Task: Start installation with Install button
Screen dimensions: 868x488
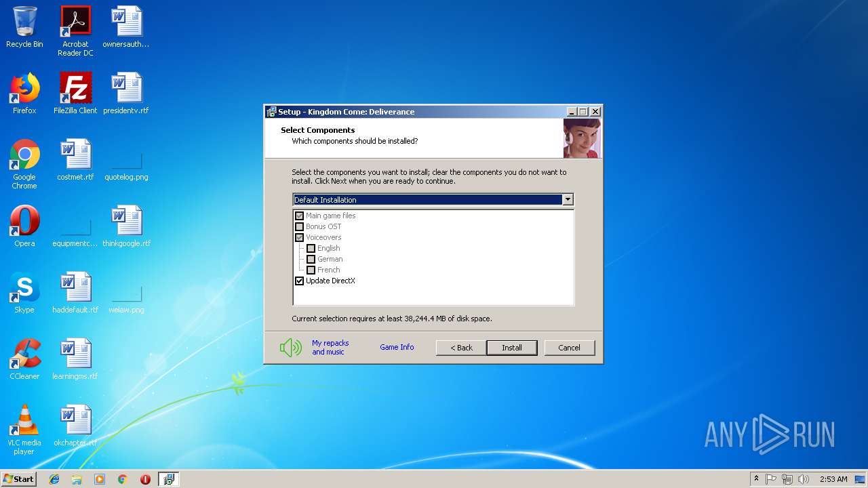Action: (x=512, y=348)
